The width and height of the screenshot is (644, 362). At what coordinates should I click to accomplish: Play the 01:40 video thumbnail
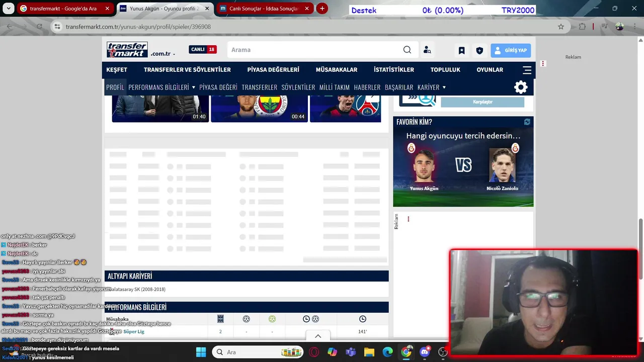pos(160,108)
